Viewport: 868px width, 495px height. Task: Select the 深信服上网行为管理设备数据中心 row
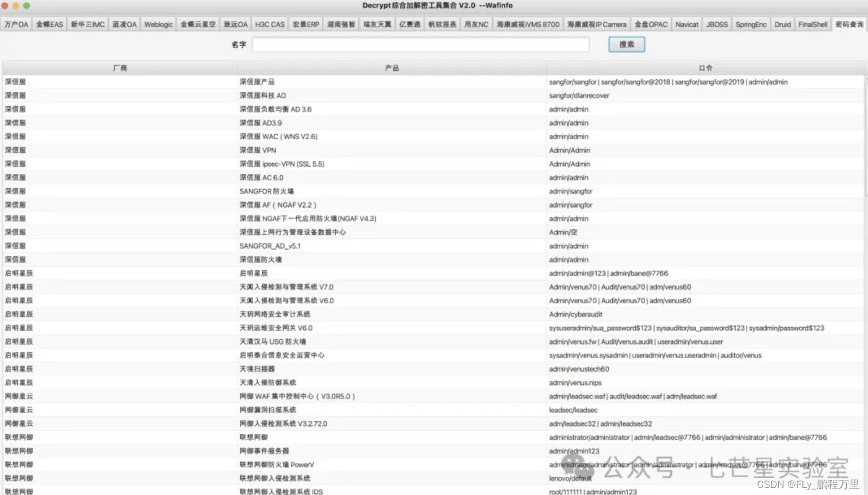(x=433, y=232)
